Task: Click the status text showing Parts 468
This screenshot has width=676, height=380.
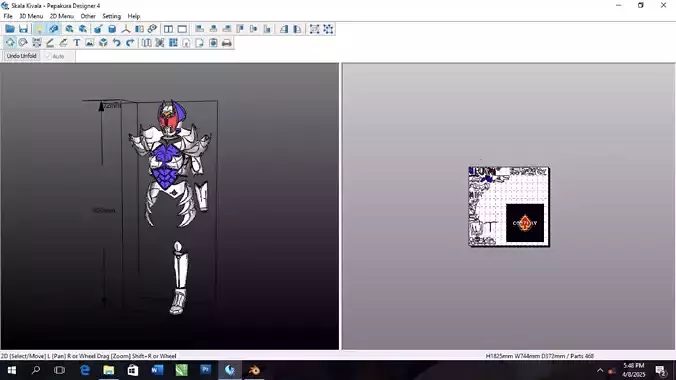Action: [x=539, y=356]
